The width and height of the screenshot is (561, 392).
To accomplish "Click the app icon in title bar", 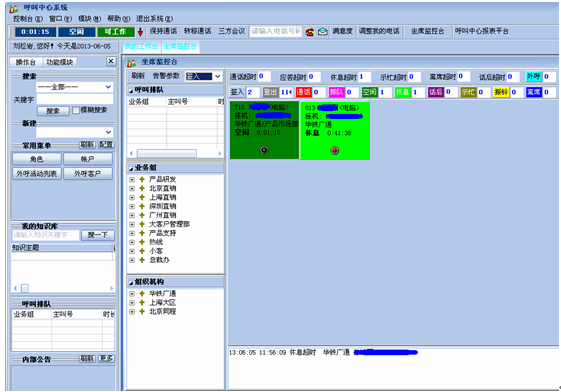I will tap(14, 8).
